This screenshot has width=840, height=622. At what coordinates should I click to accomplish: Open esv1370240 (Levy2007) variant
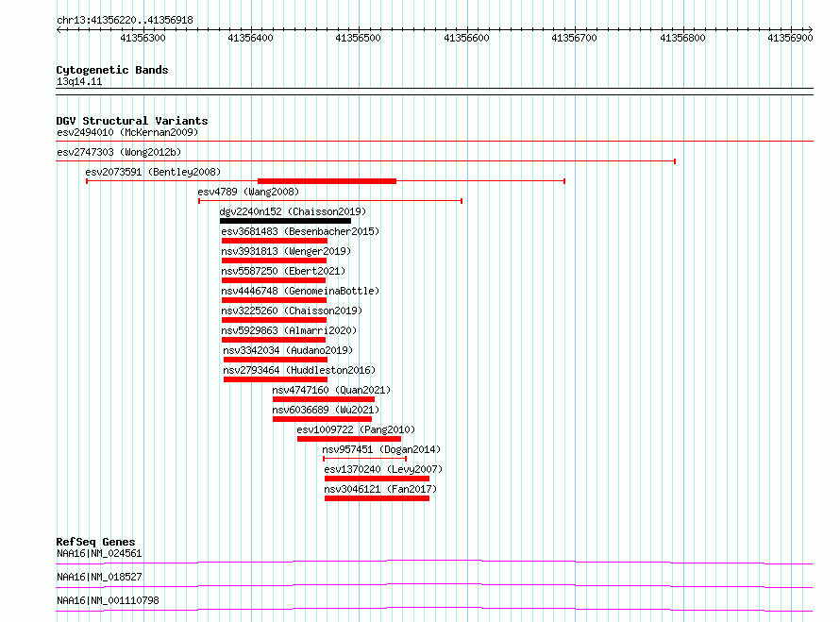[x=383, y=469]
